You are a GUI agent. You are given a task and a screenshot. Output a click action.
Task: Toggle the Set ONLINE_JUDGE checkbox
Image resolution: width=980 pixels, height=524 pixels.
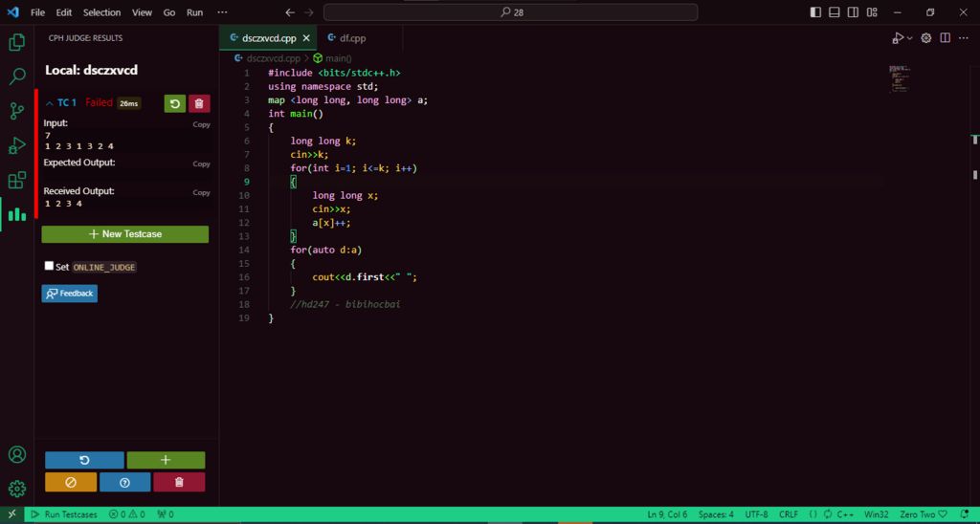(50, 266)
